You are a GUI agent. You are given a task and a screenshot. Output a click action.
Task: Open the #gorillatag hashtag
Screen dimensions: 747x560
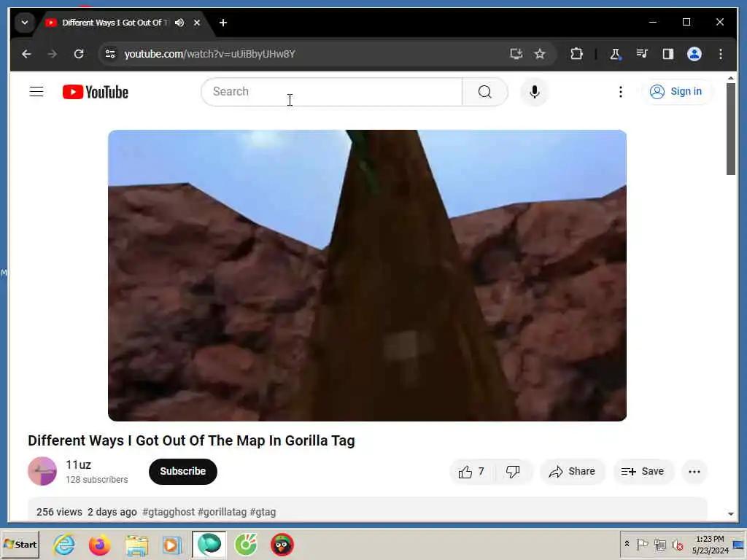coord(222,512)
